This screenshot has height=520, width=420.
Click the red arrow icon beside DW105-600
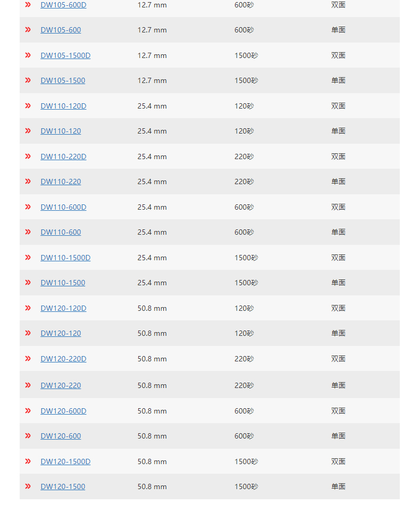click(28, 30)
